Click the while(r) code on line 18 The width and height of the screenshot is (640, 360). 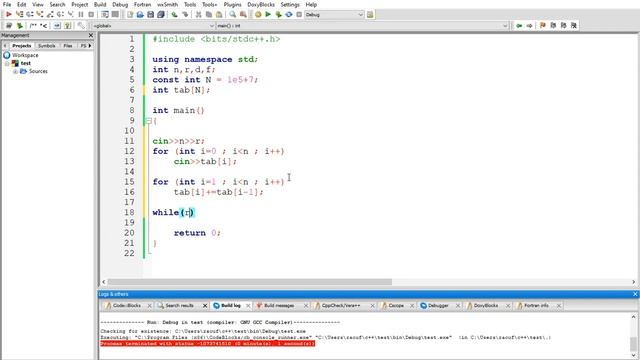[173, 212]
